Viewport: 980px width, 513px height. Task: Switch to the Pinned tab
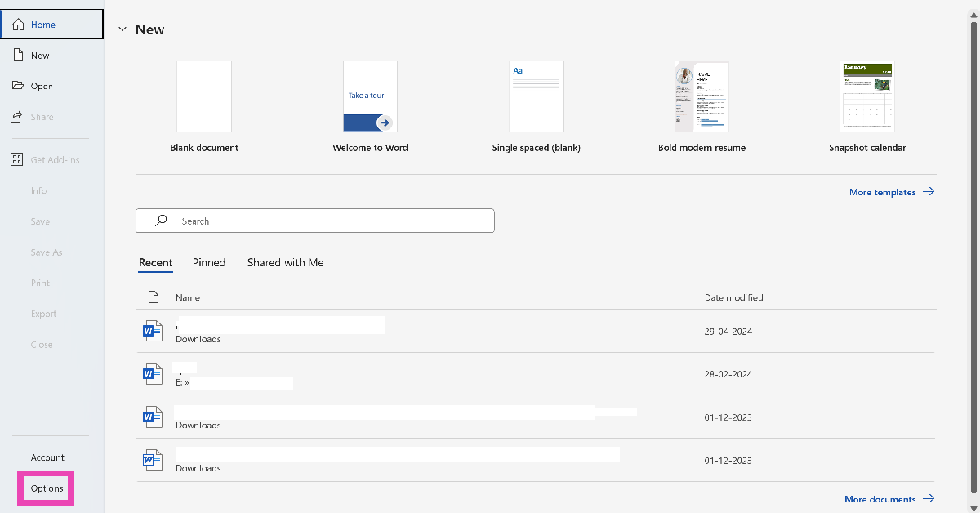click(x=209, y=262)
